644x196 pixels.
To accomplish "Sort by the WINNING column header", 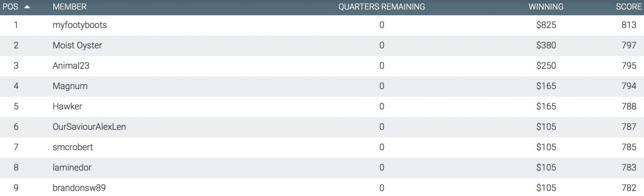I will tap(546, 7).
